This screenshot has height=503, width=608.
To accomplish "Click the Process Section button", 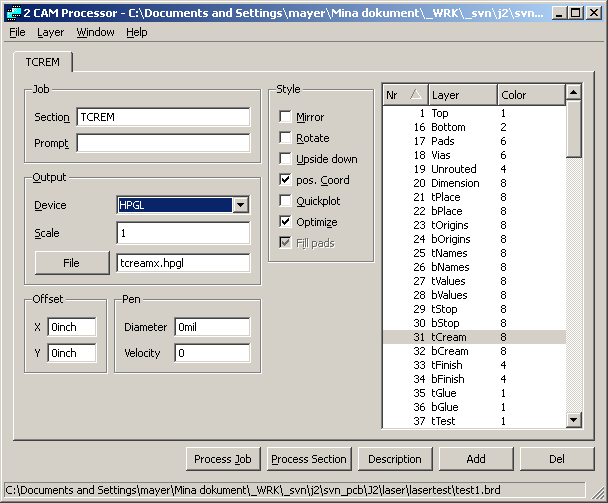I will (309, 459).
